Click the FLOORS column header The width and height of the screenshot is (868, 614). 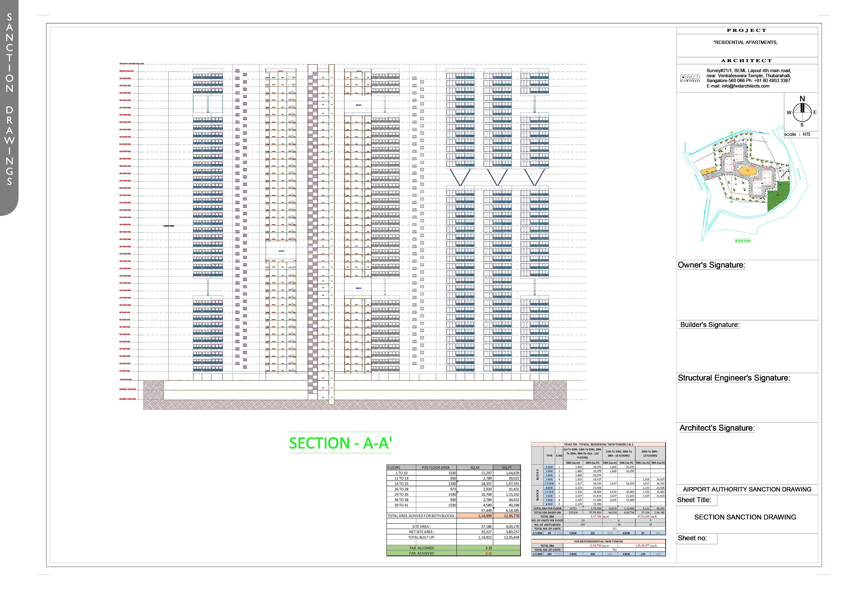click(x=394, y=468)
